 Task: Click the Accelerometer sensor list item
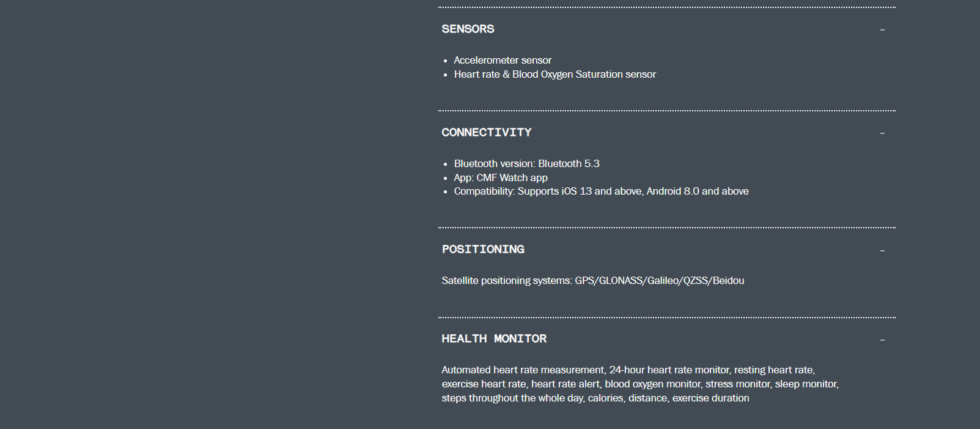coord(503,60)
